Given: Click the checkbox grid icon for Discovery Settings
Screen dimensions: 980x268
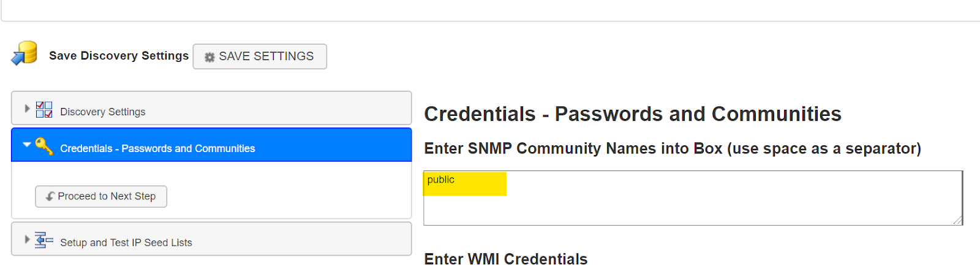Looking at the screenshot, I should pyautogui.click(x=44, y=110).
